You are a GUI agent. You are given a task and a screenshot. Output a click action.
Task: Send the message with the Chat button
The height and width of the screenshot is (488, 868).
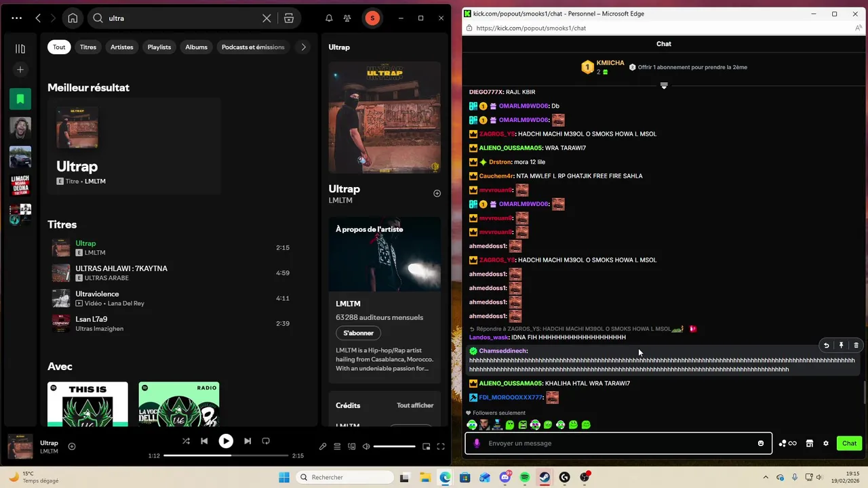coord(850,443)
